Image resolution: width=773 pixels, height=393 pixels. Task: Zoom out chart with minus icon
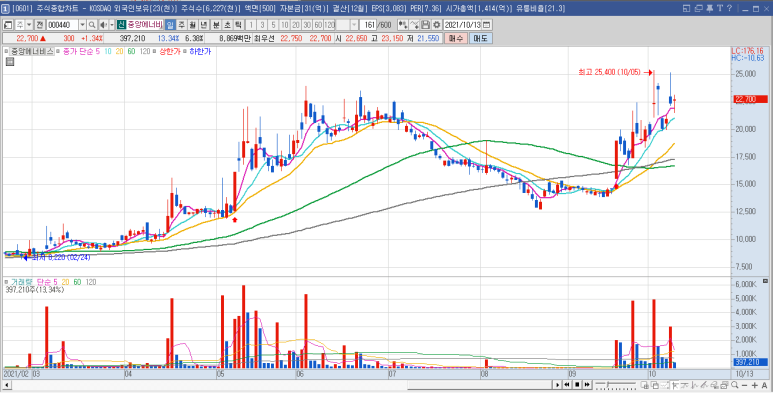pos(744,385)
